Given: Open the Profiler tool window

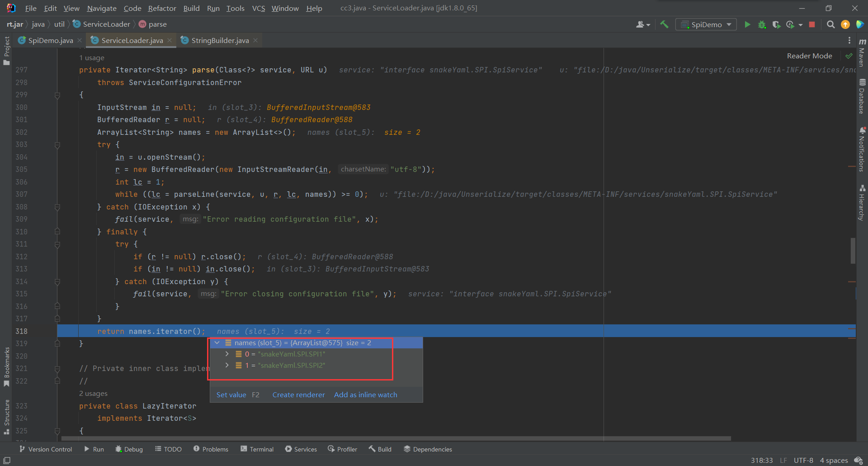Looking at the screenshot, I should [x=342, y=449].
